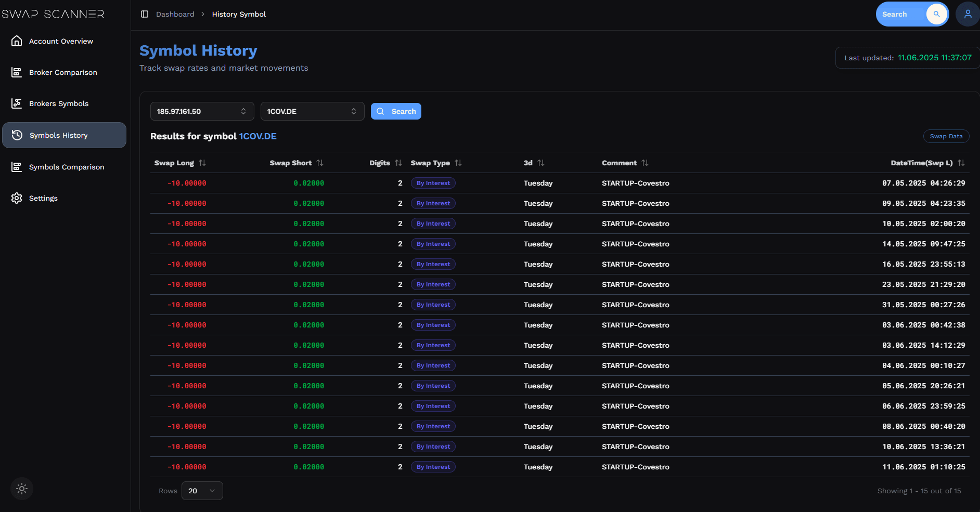Click the Broker Comparison icon
Screen dimensions: 980x512
(17, 72)
